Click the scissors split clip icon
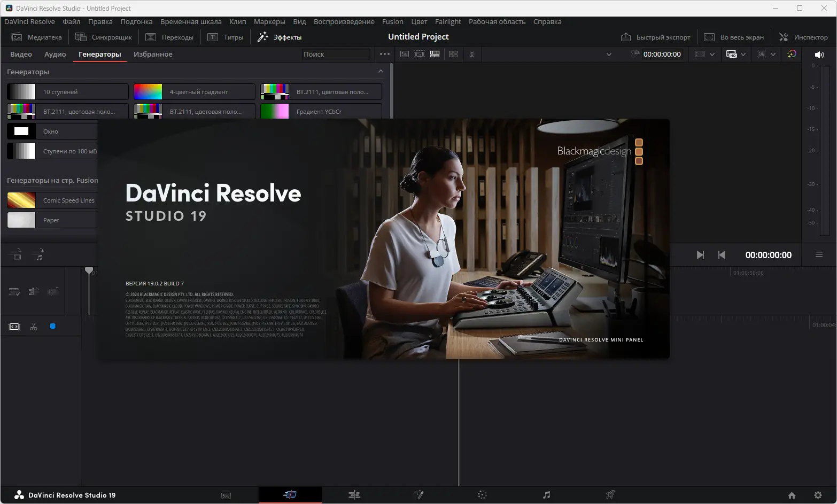The width and height of the screenshot is (837, 504). pyautogui.click(x=34, y=327)
